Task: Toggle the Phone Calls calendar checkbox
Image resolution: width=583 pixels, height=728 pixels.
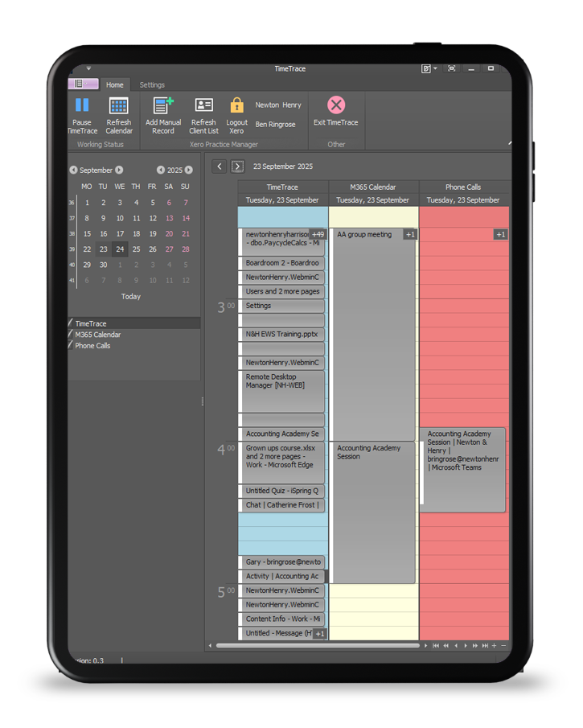Action: (x=72, y=346)
